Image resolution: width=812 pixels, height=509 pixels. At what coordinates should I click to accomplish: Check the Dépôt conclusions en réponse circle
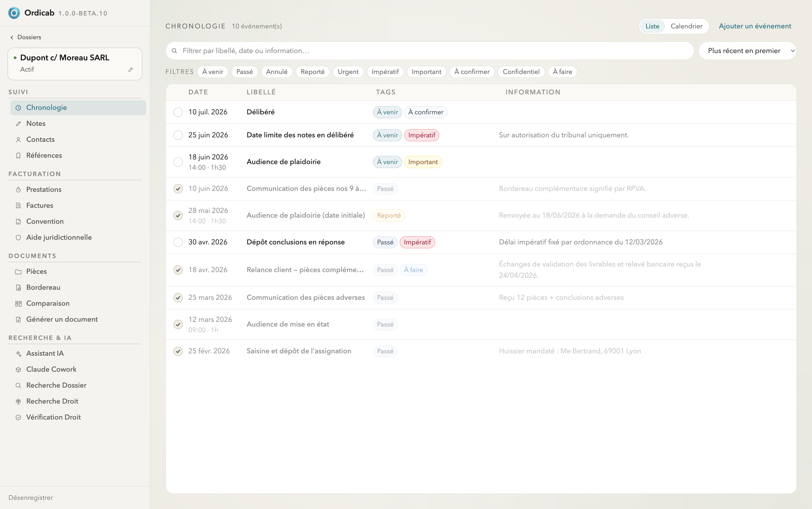click(178, 242)
